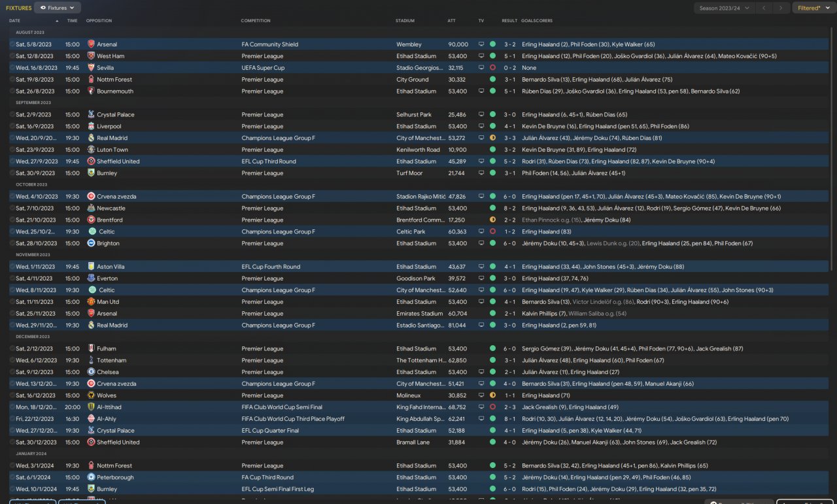Sort fixtures by the Date column header
837x504 pixels.
pos(14,21)
